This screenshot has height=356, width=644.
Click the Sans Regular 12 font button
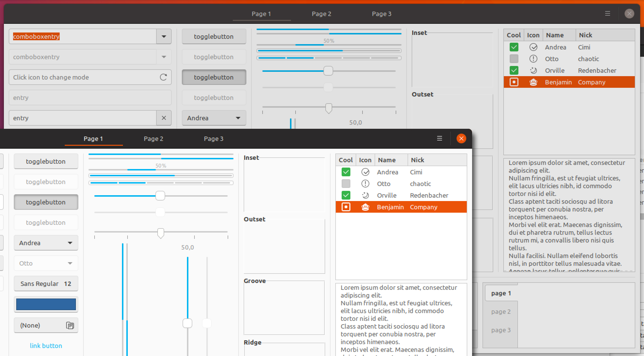pyautogui.click(x=46, y=283)
